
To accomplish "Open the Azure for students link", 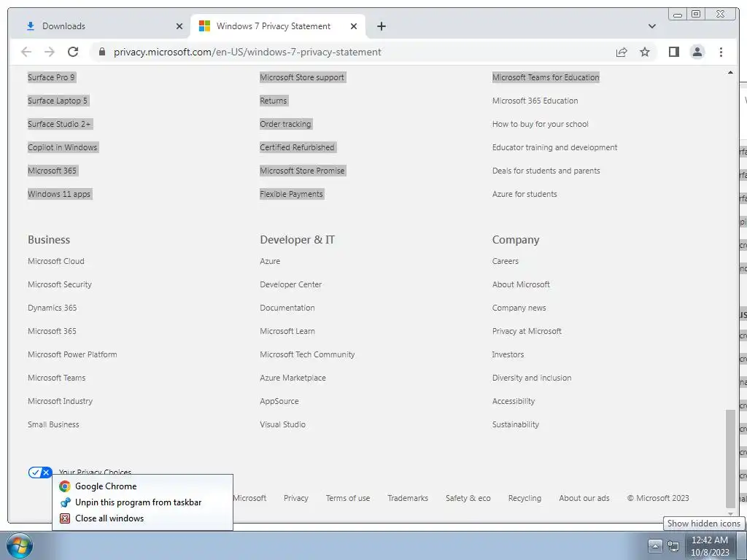I will click(x=525, y=194).
